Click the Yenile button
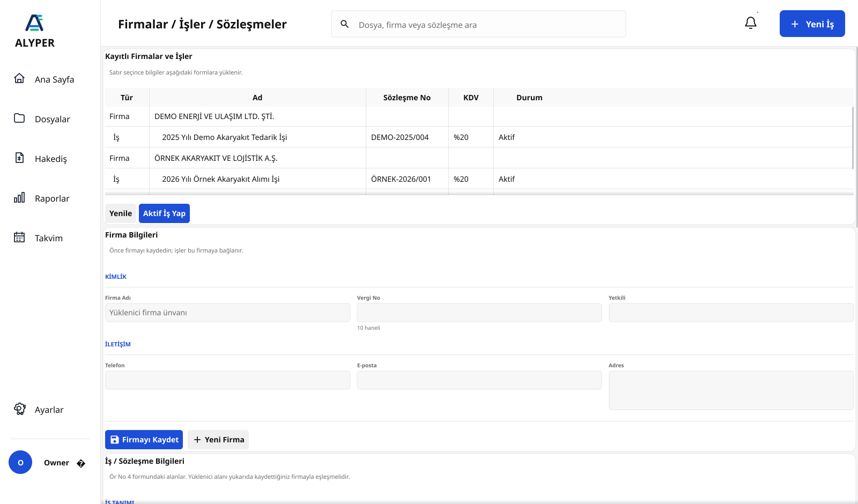The width and height of the screenshot is (858, 504). tap(121, 213)
